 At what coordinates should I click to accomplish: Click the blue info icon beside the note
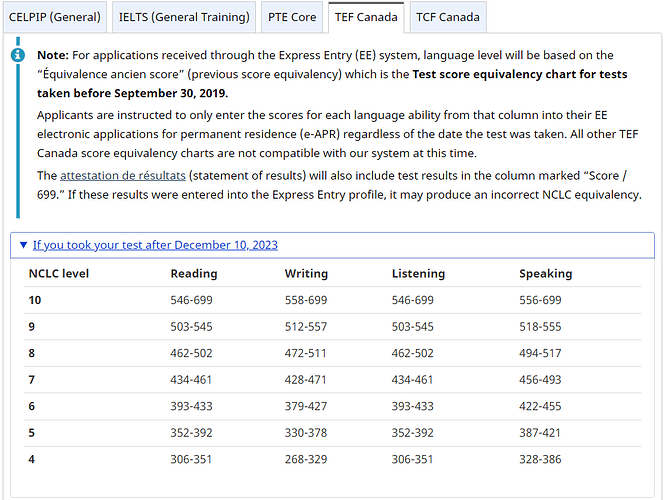(17, 54)
